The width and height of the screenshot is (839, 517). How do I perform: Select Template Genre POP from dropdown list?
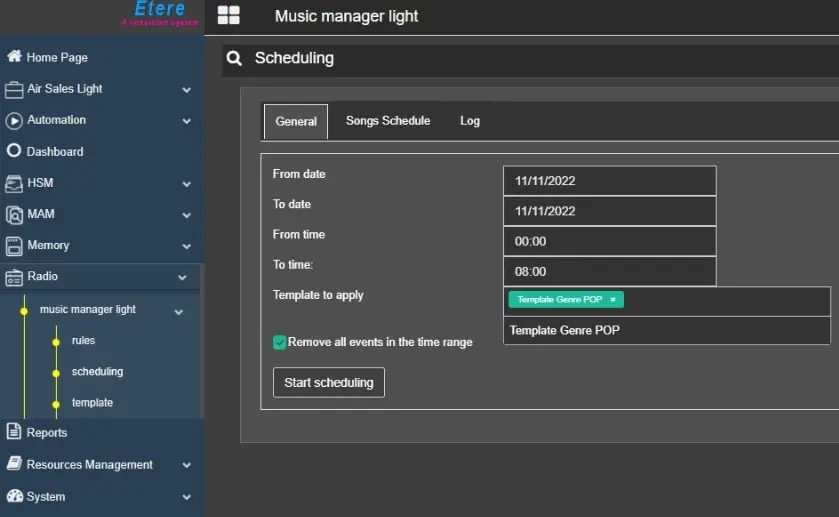pos(565,331)
